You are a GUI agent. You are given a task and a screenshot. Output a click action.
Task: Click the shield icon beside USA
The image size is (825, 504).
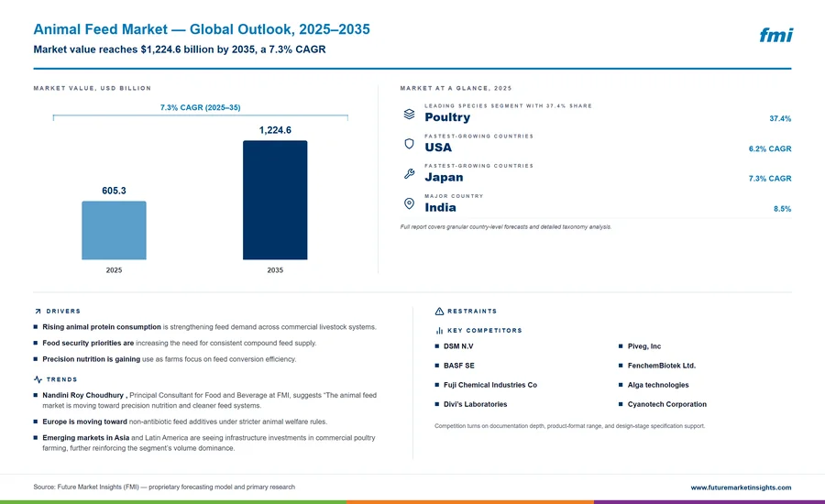click(x=409, y=144)
